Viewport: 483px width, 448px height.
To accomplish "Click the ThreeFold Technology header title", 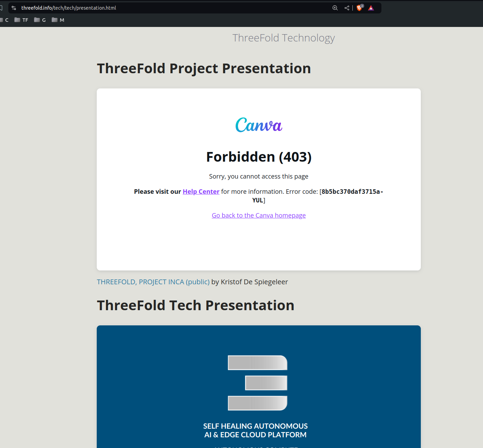I will point(283,38).
